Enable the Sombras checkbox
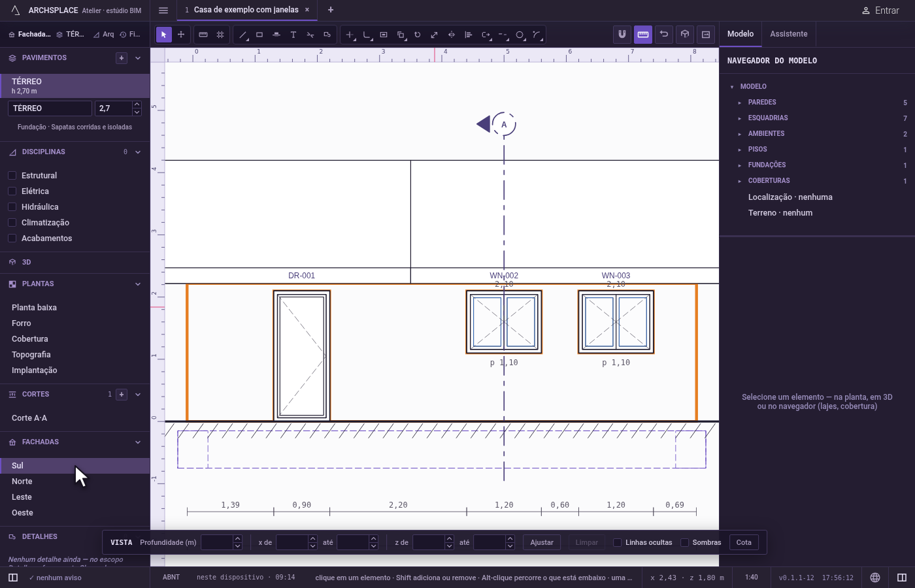The width and height of the screenshot is (915, 588). tap(684, 542)
